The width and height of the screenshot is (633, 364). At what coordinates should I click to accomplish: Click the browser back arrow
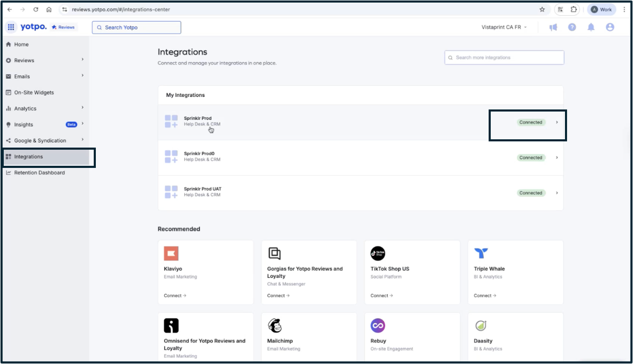click(x=10, y=10)
